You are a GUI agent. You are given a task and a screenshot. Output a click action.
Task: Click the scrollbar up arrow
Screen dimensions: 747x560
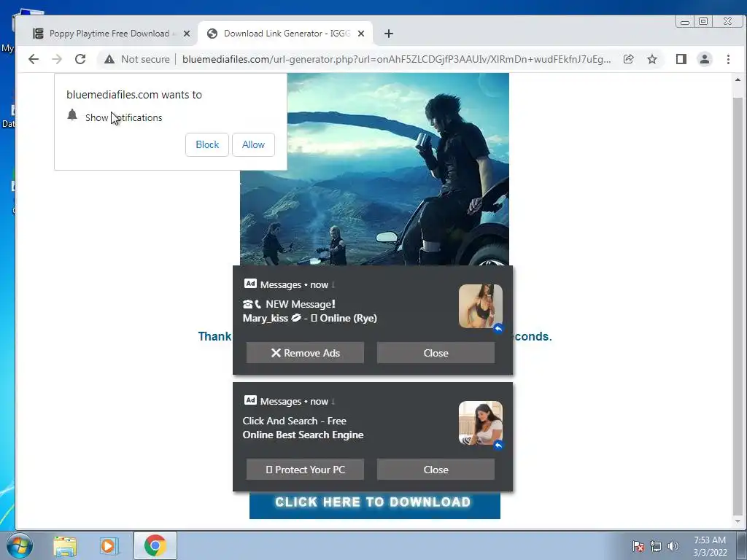738,80
